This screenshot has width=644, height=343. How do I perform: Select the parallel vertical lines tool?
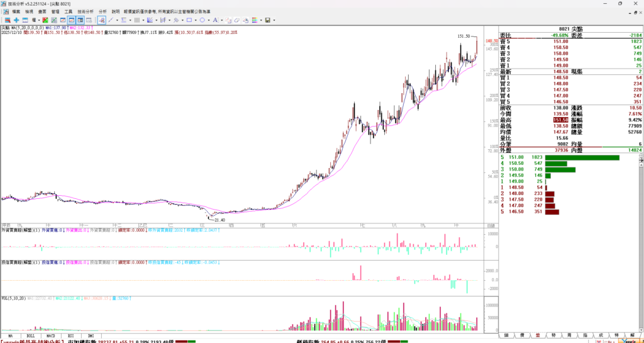(x=136, y=20)
